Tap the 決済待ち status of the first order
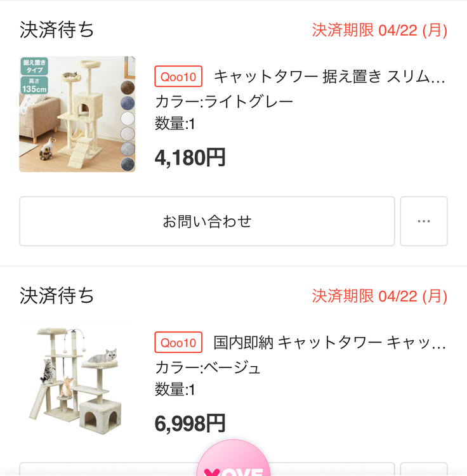The height and width of the screenshot is (476, 467). point(57,30)
